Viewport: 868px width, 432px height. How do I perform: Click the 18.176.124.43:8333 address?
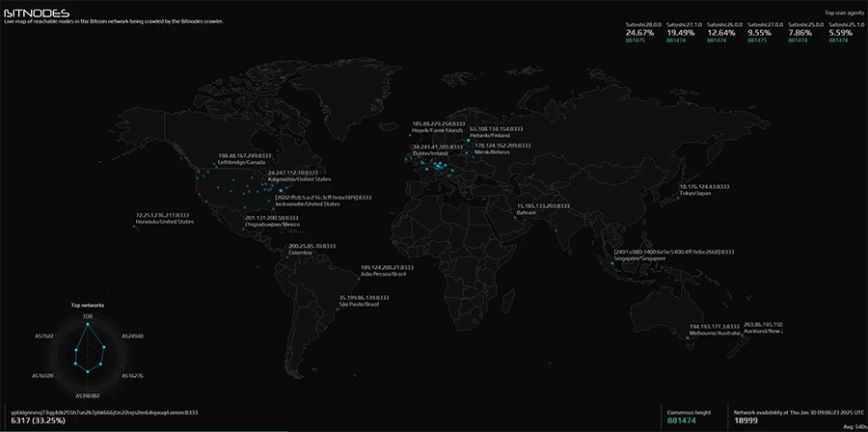click(x=704, y=187)
